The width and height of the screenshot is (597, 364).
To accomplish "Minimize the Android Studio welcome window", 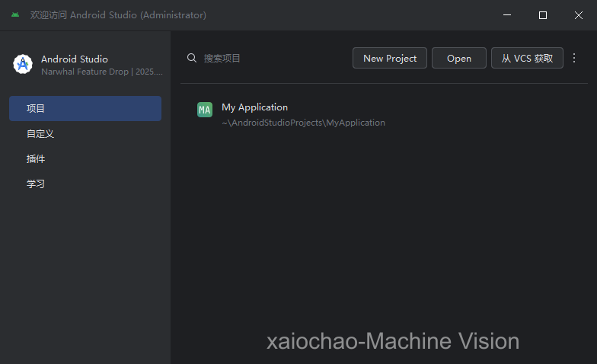I will (x=507, y=15).
